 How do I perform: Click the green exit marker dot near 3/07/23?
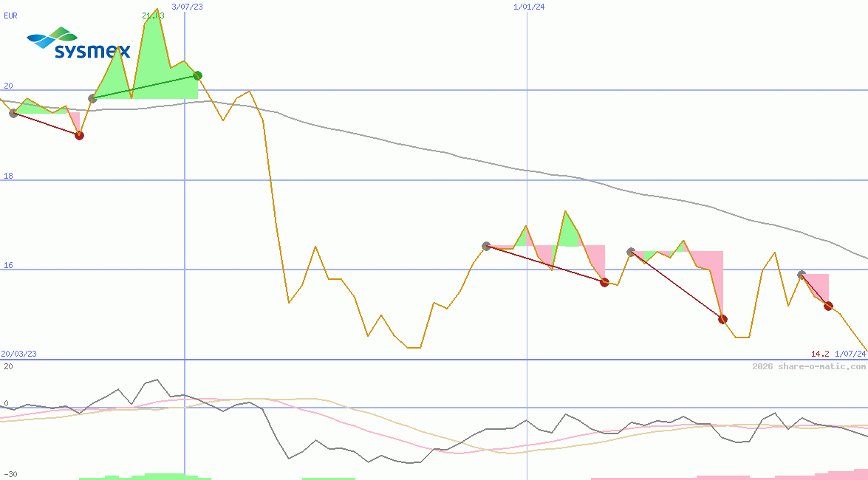197,75
